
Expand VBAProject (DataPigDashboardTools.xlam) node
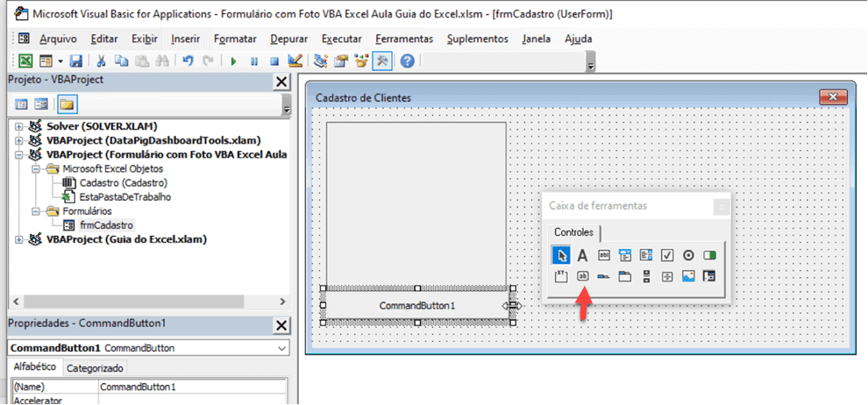[19, 140]
